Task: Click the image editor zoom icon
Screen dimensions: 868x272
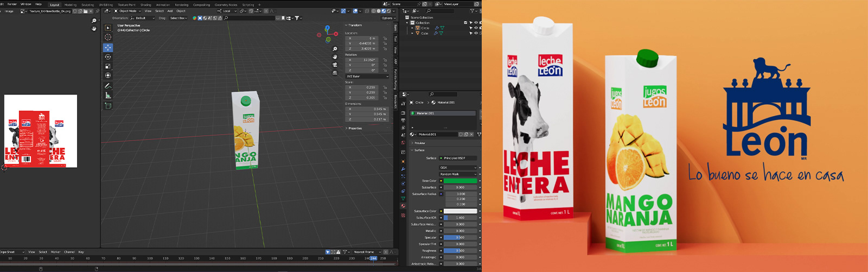Action: pos(94,21)
